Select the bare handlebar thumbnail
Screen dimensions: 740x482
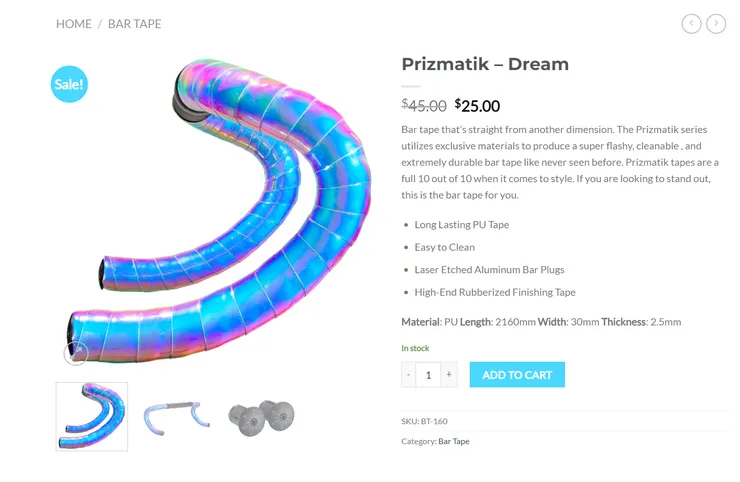tap(177, 417)
